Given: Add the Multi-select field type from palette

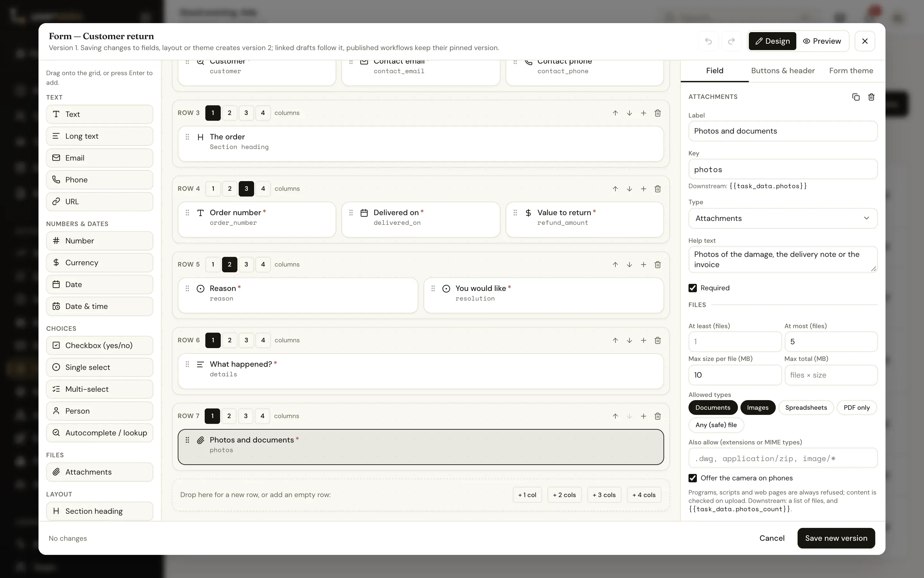Looking at the screenshot, I should pos(100,389).
